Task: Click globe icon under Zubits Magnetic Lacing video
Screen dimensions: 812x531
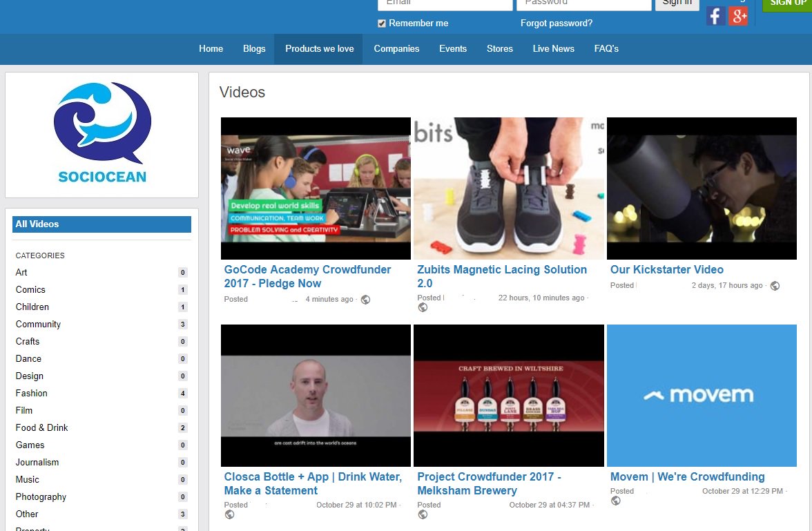Action: click(x=423, y=307)
